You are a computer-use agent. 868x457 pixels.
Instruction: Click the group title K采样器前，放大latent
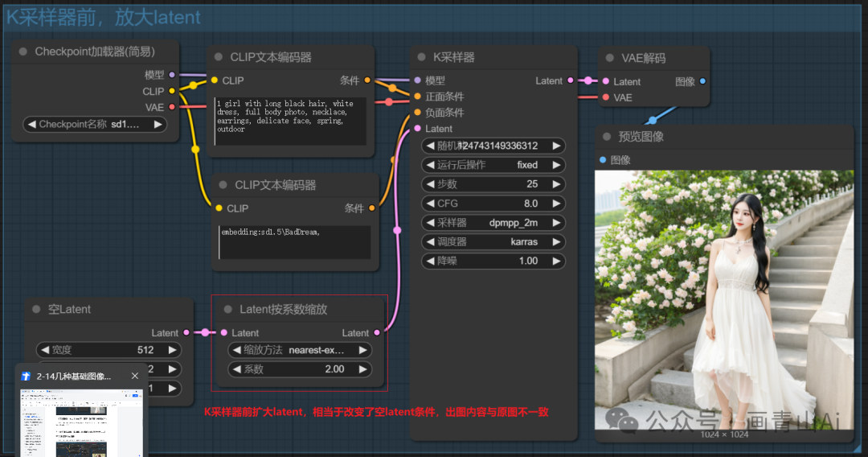coord(103,17)
